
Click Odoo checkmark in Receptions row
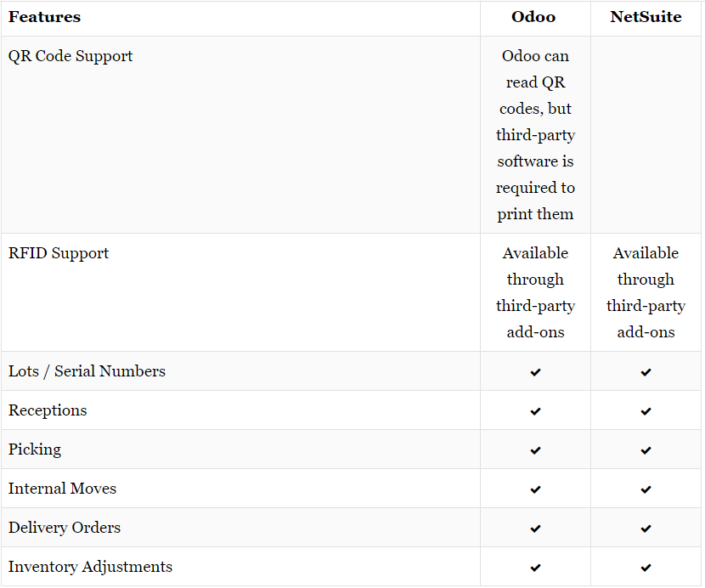tap(535, 411)
